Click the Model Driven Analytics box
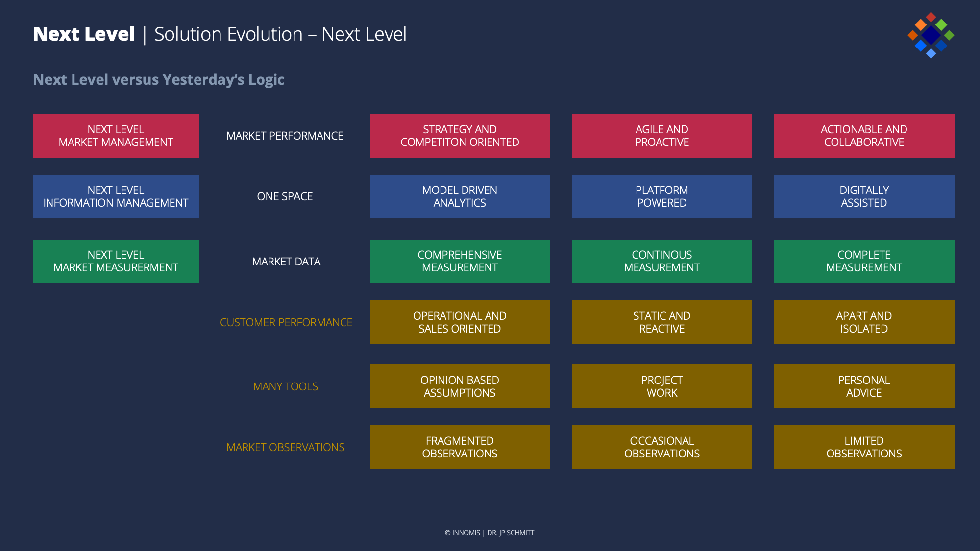 point(460,196)
